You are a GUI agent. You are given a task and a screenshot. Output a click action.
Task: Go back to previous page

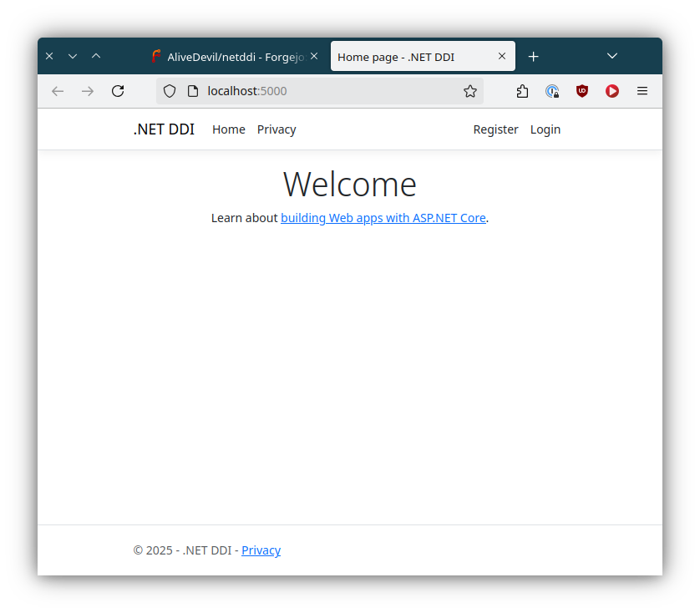[x=58, y=91]
